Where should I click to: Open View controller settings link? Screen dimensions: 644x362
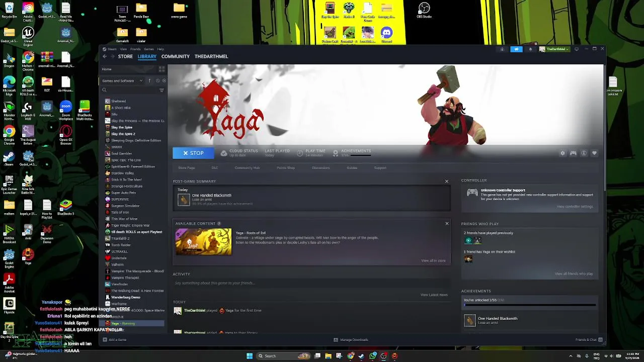coord(575,207)
